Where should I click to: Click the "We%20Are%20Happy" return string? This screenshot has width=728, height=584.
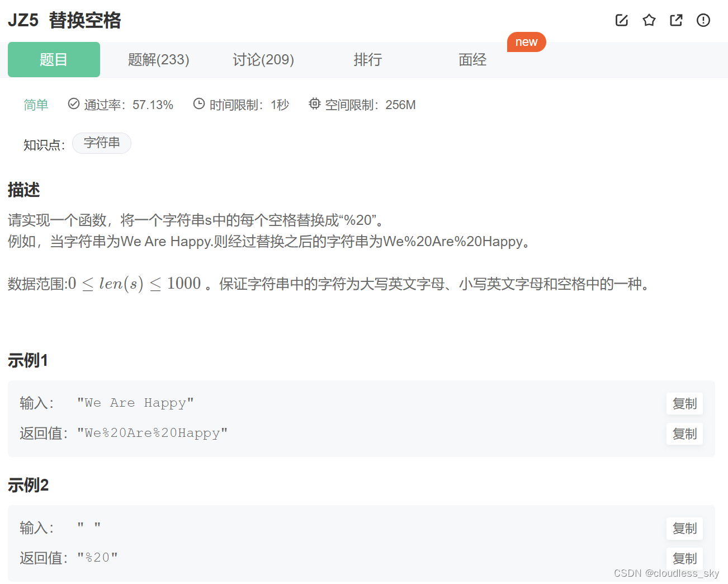[x=152, y=433]
